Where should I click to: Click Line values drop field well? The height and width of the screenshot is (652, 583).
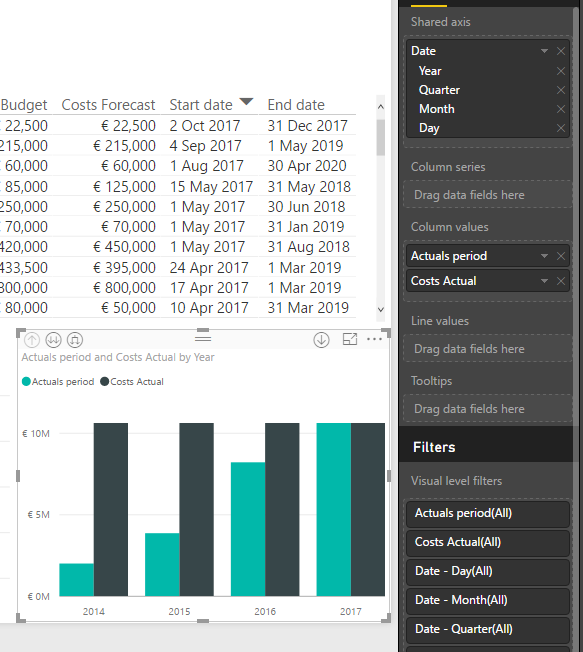(x=487, y=348)
